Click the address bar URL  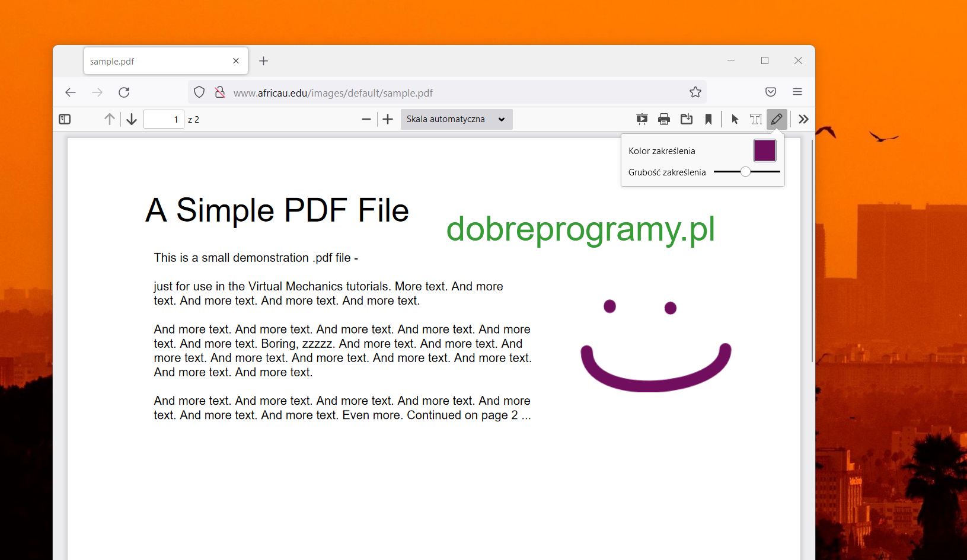click(x=333, y=93)
